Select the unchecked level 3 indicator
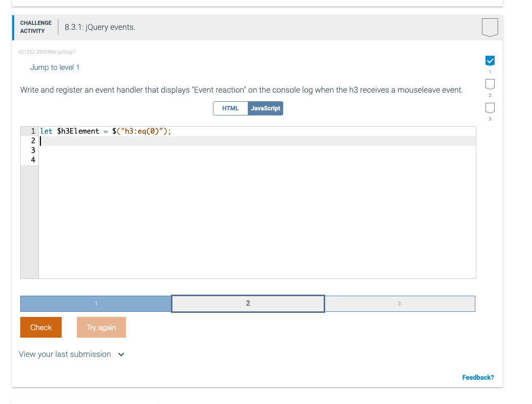 coord(490,107)
